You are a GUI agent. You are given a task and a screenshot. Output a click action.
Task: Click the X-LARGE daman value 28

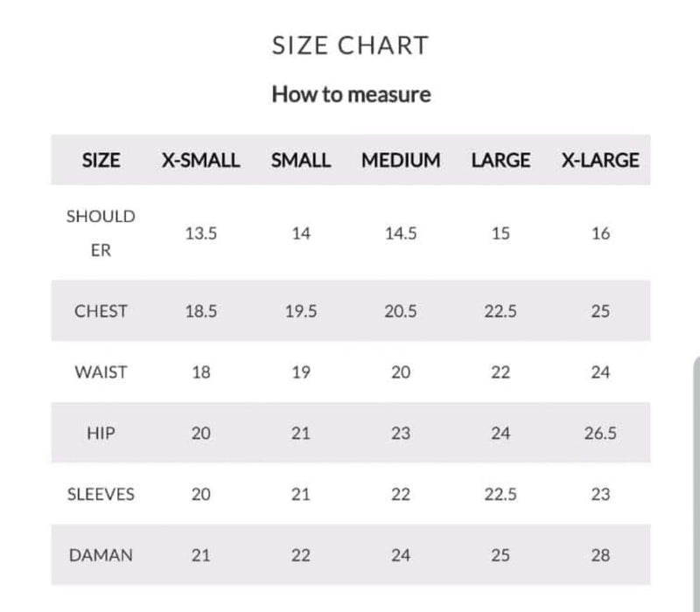[600, 555]
